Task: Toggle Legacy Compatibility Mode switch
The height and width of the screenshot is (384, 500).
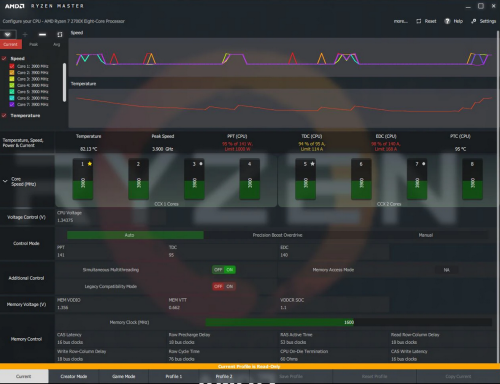Action: point(224,286)
